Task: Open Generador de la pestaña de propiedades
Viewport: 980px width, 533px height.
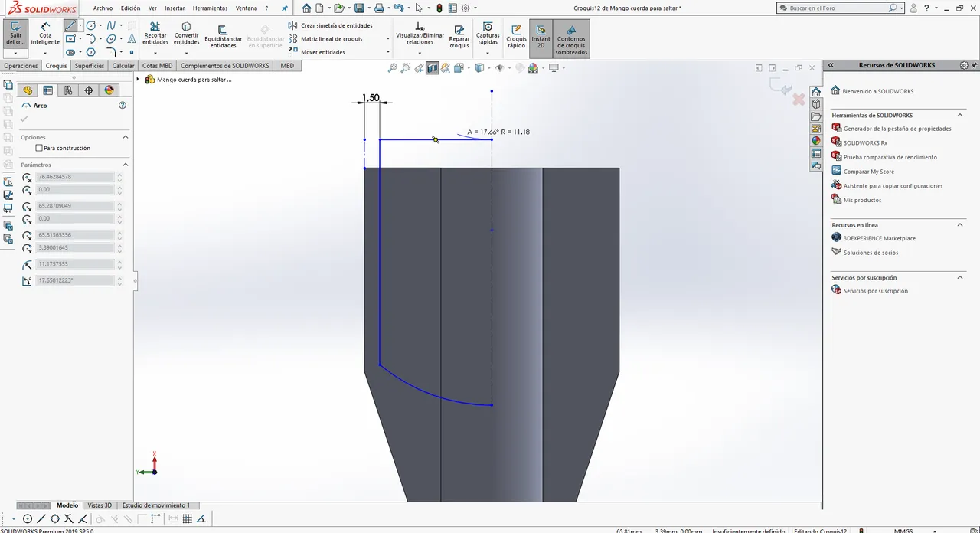Action: tap(897, 129)
